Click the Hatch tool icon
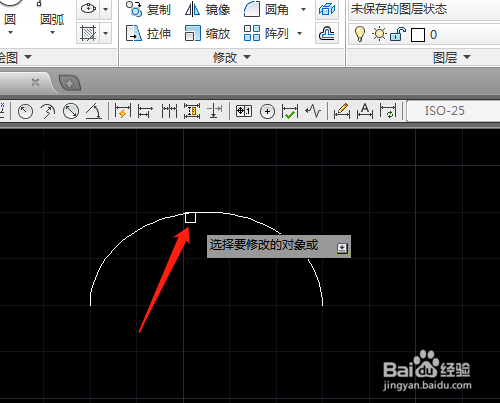The width and height of the screenshot is (500, 403). [88, 33]
